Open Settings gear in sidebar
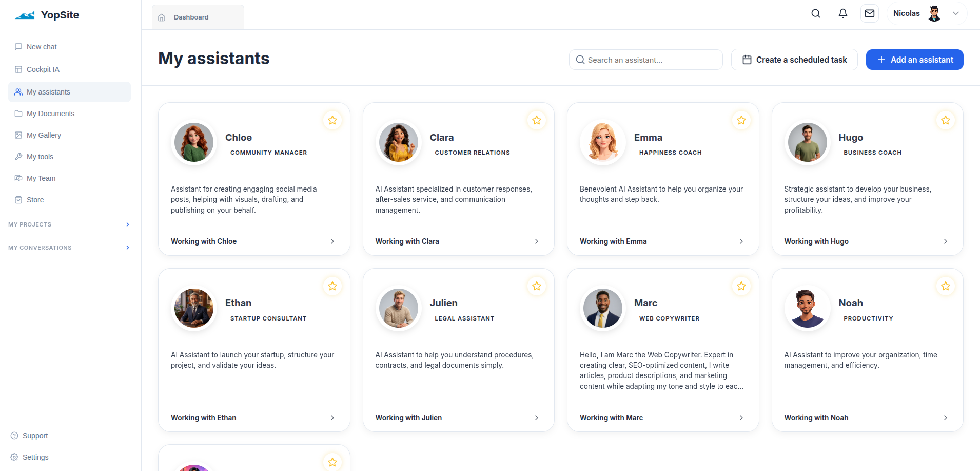This screenshot has height=471, width=980. click(30, 457)
